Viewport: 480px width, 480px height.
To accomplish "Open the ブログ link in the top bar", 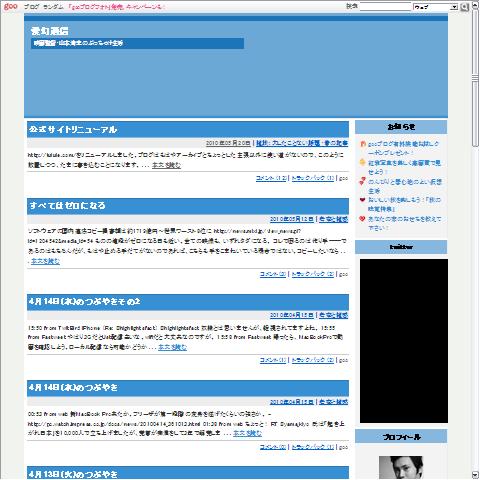I will click(x=31, y=7).
